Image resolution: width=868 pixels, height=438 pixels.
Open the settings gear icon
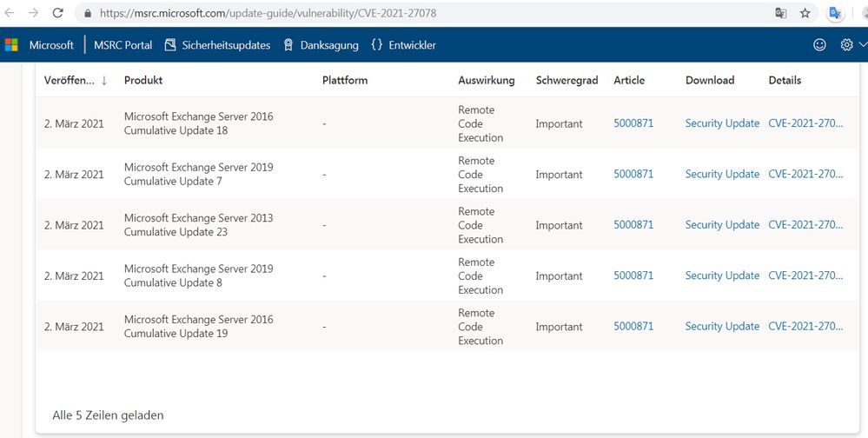tap(847, 45)
